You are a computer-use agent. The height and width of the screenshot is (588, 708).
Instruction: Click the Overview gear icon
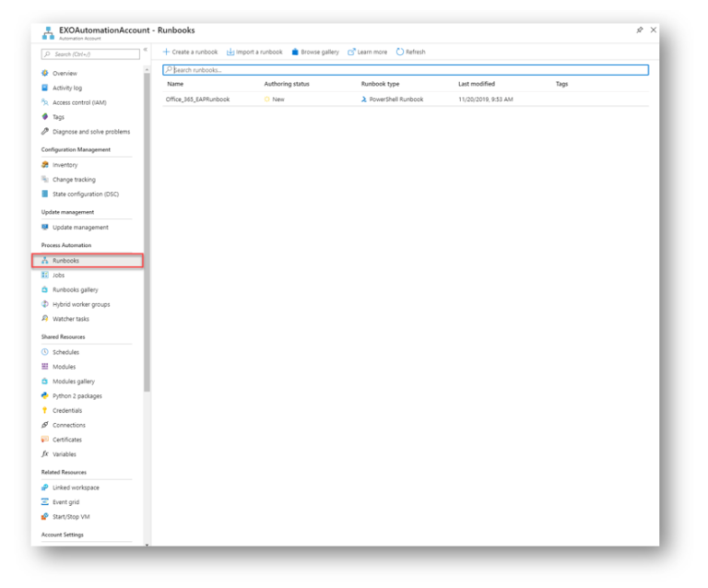coord(44,73)
